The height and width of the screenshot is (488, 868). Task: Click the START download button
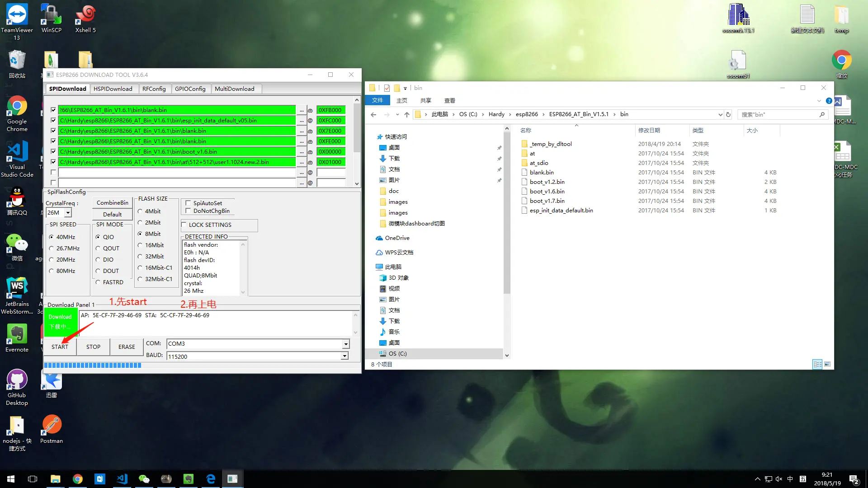coord(60,347)
